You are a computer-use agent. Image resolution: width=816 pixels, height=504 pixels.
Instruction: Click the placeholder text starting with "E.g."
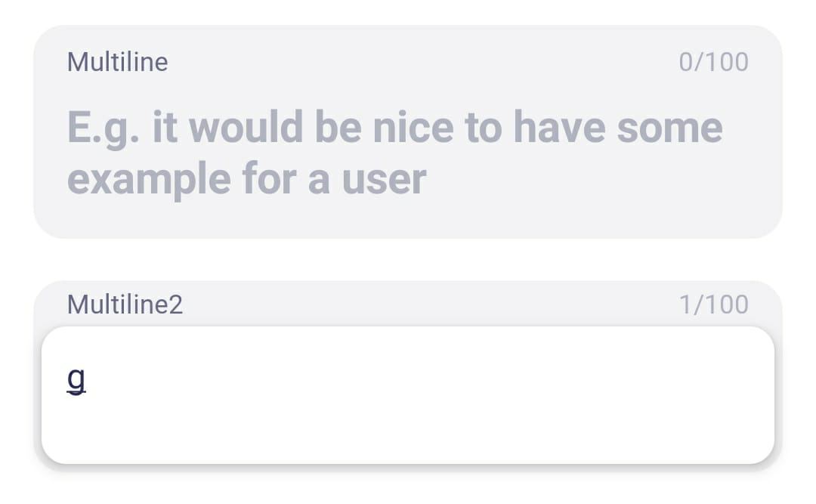click(395, 153)
